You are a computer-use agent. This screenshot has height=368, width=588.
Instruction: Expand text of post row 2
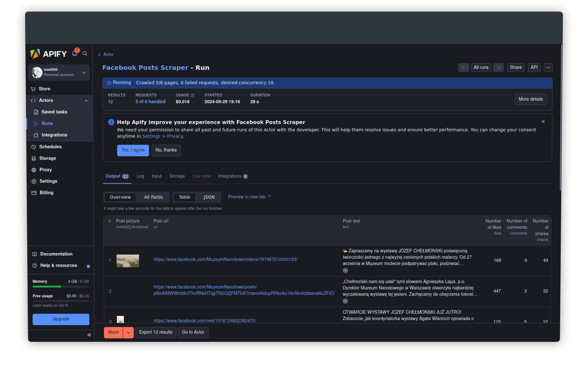[345, 301]
